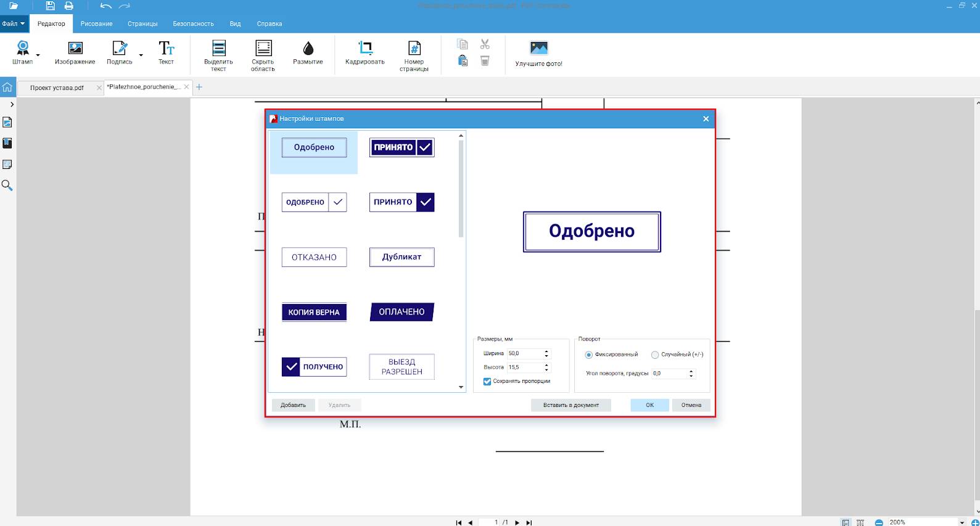Switch to the Рисование tab
This screenshot has width=980, height=526.
tap(96, 23)
